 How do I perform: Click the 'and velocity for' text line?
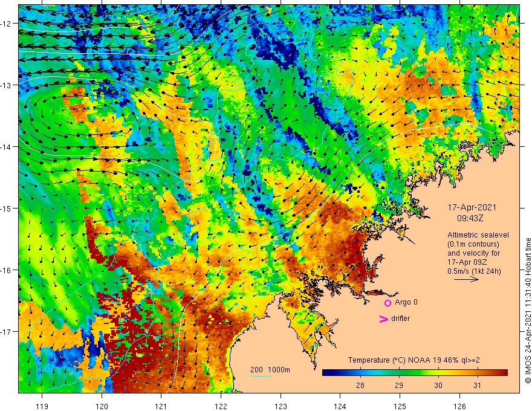click(473, 253)
